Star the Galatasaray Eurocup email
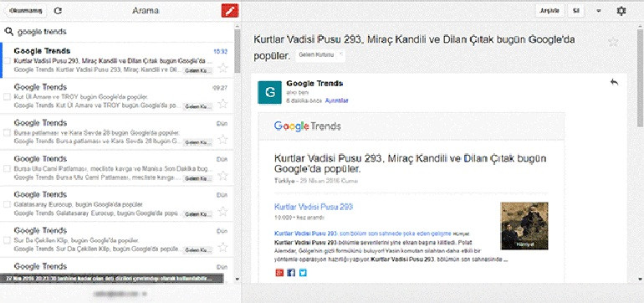The height and width of the screenshot is (303, 644). point(222,211)
